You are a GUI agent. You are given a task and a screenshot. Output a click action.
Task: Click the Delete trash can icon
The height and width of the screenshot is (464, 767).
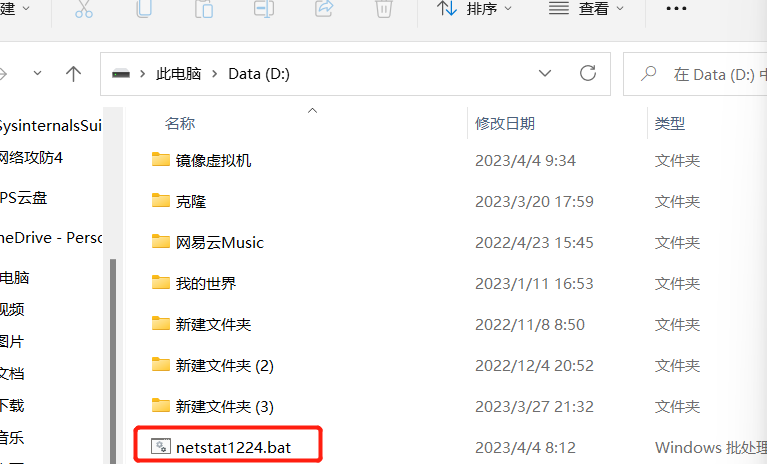click(x=384, y=8)
